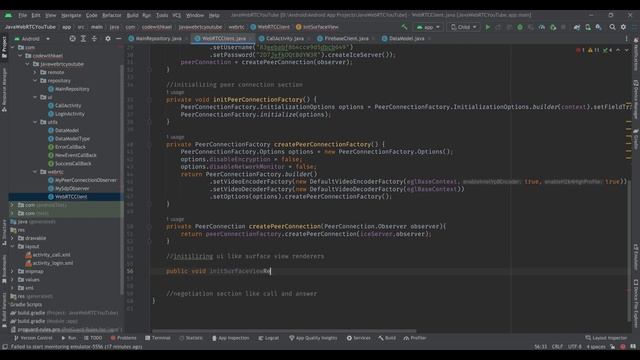This screenshot has height=360, width=640.
Task: Click Collapse All icon in Project panel
Action: pos(94,38)
